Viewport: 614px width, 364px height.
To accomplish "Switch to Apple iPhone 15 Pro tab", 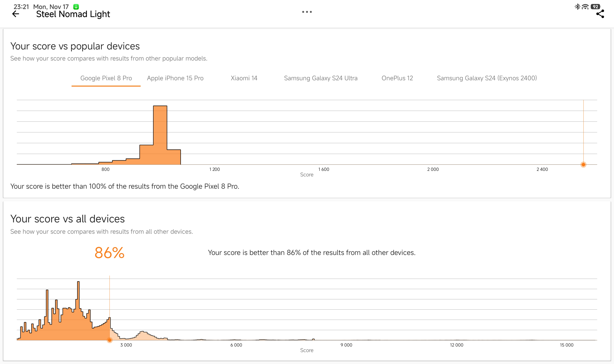I will click(175, 78).
